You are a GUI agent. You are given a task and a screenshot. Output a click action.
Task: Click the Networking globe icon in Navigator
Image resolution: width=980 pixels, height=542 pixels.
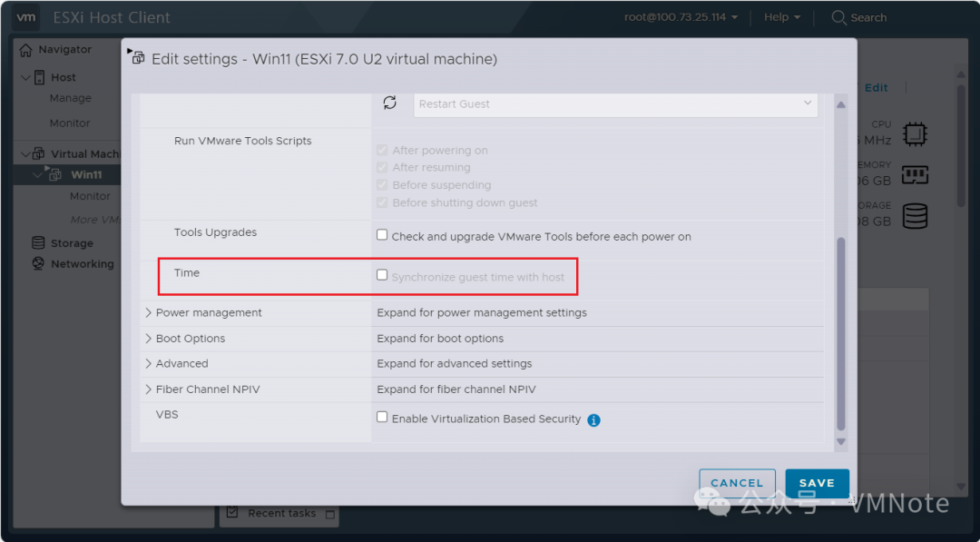[38, 264]
